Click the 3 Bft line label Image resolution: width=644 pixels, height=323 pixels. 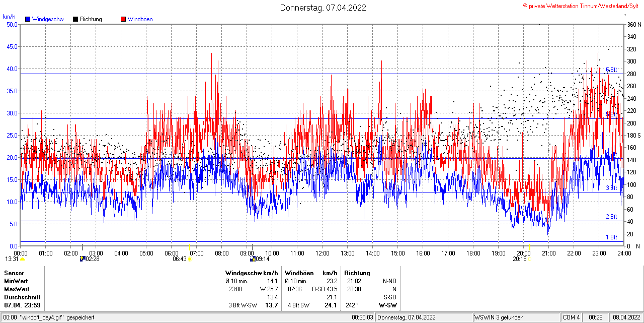point(611,188)
